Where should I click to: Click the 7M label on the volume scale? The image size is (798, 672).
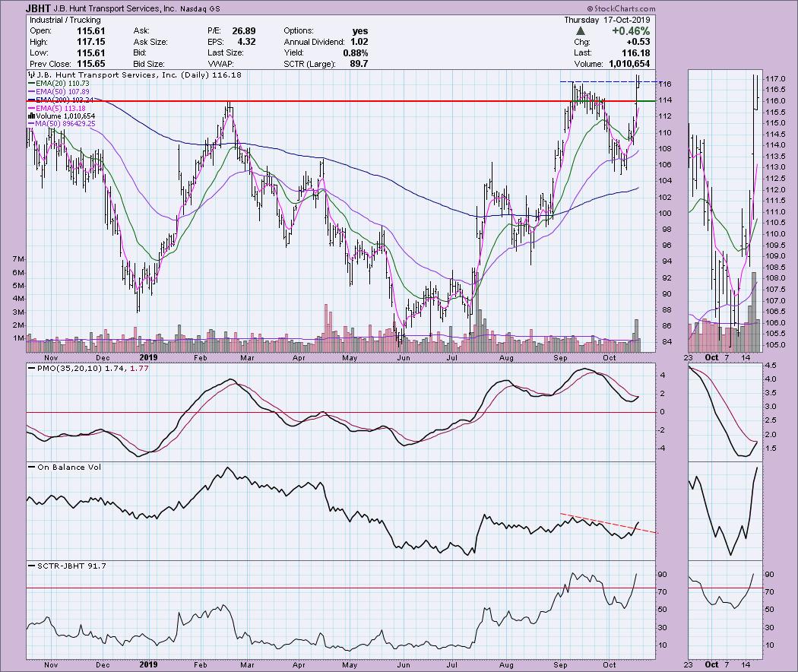[19, 260]
